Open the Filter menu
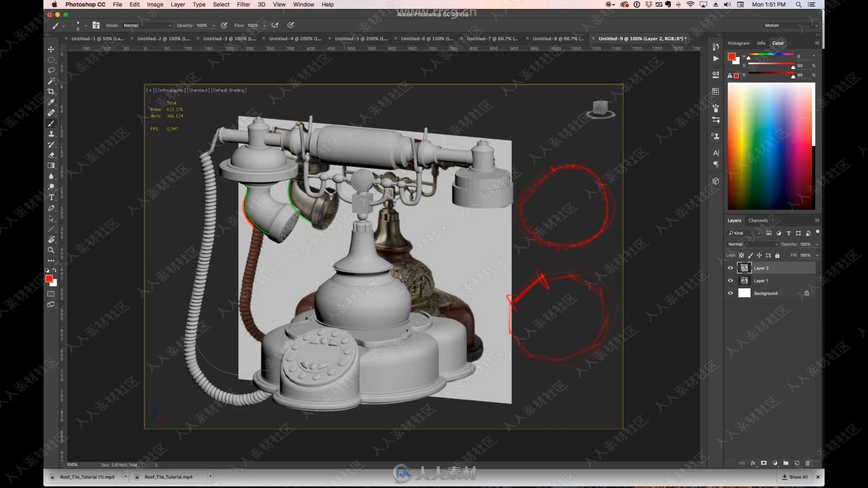 coord(243,6)
